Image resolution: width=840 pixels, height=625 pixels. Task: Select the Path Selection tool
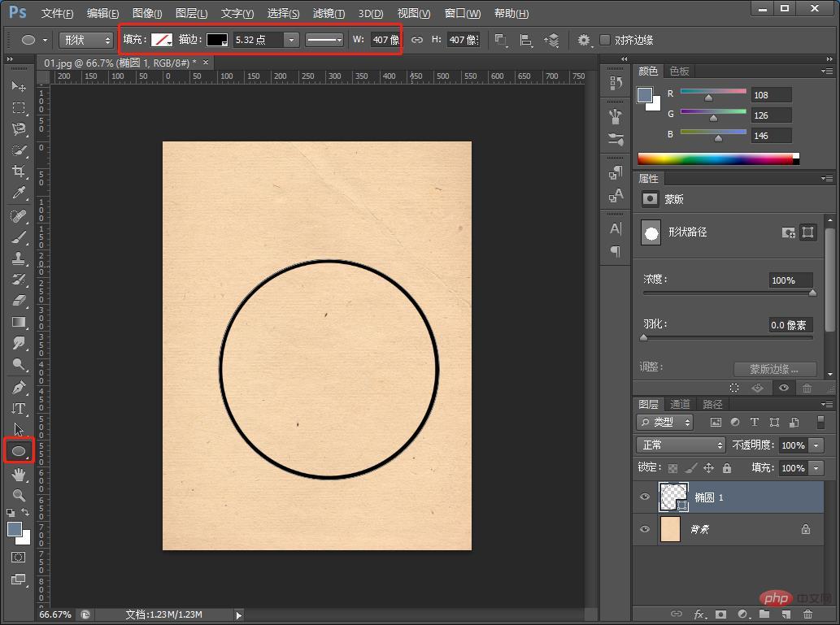19,429
